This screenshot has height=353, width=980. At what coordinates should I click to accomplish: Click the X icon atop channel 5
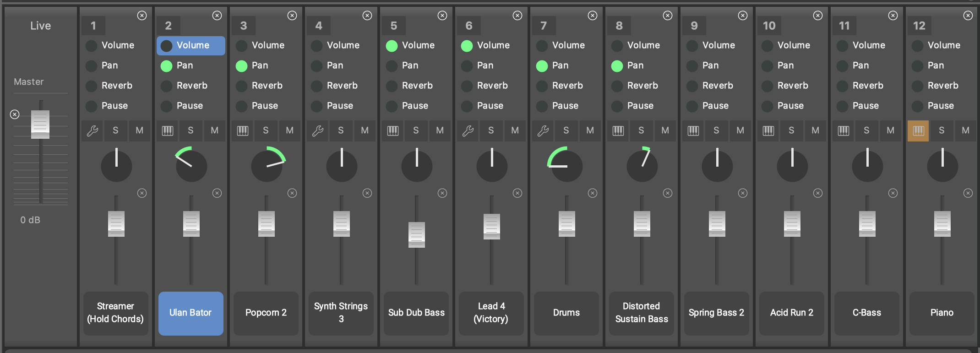[442, 16]
